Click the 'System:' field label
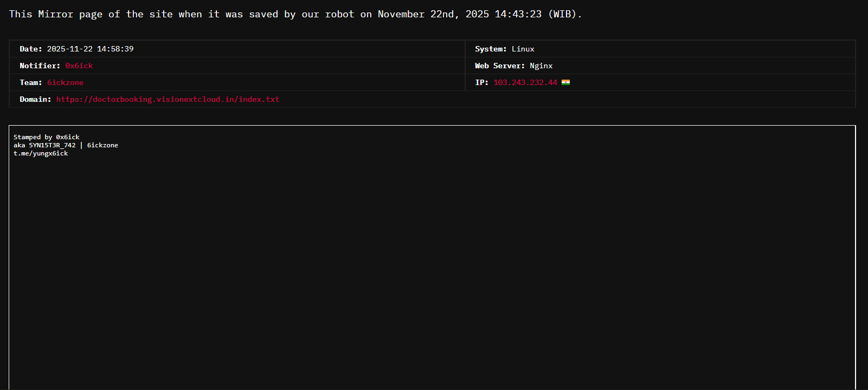 [491, 49]
